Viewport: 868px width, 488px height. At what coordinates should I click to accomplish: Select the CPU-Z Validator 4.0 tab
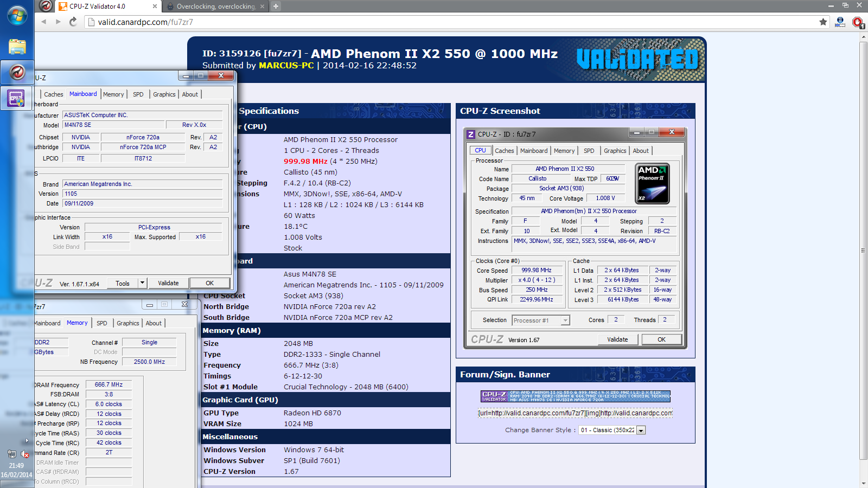pyautogui.click(x=108, y=7)
